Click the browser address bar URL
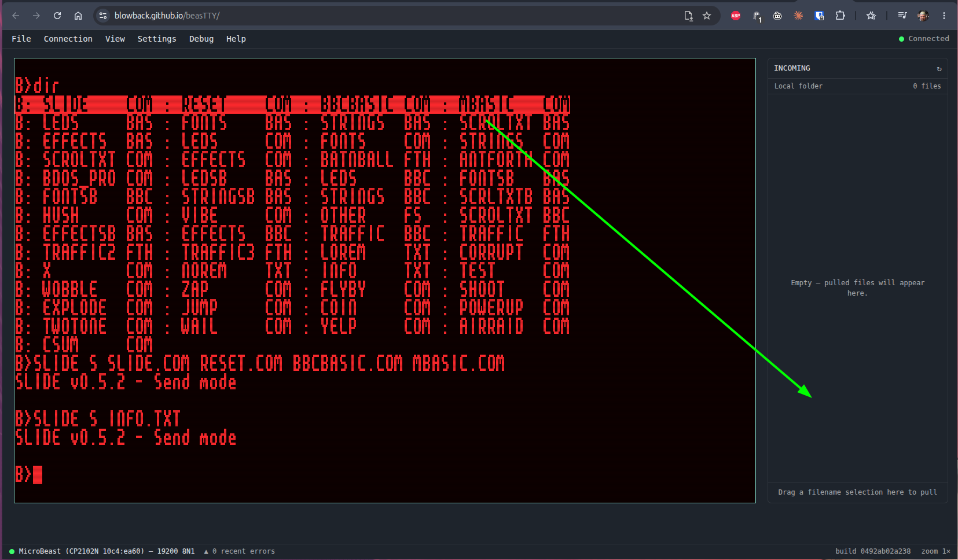Viewport: 958px width, 560px height. 167,16
